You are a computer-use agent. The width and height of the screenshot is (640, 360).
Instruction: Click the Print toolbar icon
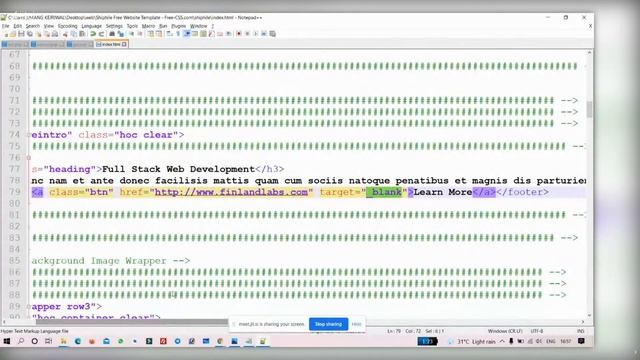[55, 34]
